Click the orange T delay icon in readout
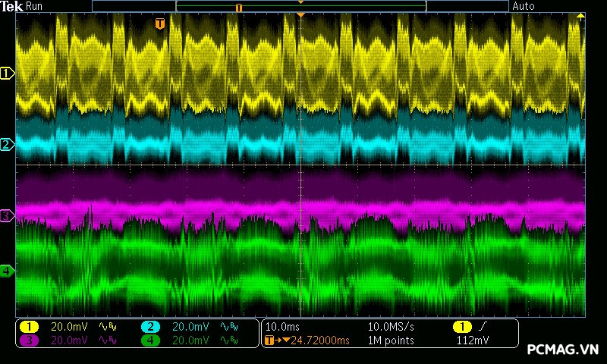This screenshot has height=364, width=607. (269, 340)
